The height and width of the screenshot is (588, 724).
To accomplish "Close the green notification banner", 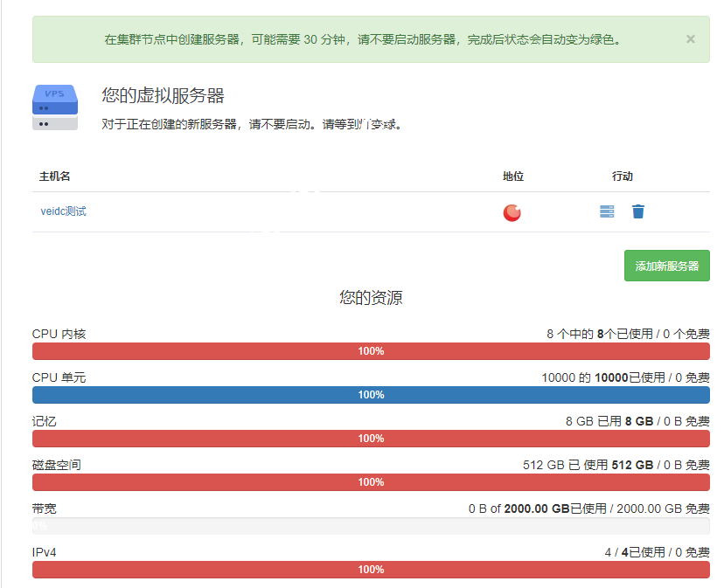I will click(x=690, y=39).
